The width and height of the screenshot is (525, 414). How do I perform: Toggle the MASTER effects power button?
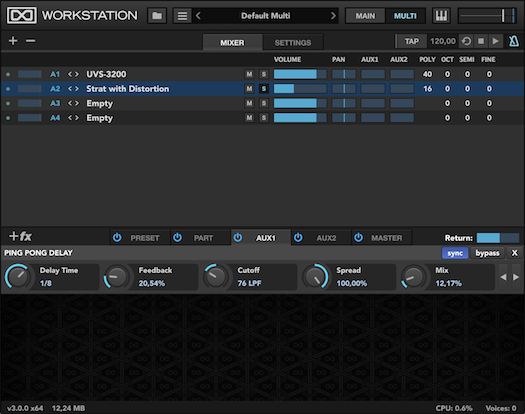[x=358, y=237]
